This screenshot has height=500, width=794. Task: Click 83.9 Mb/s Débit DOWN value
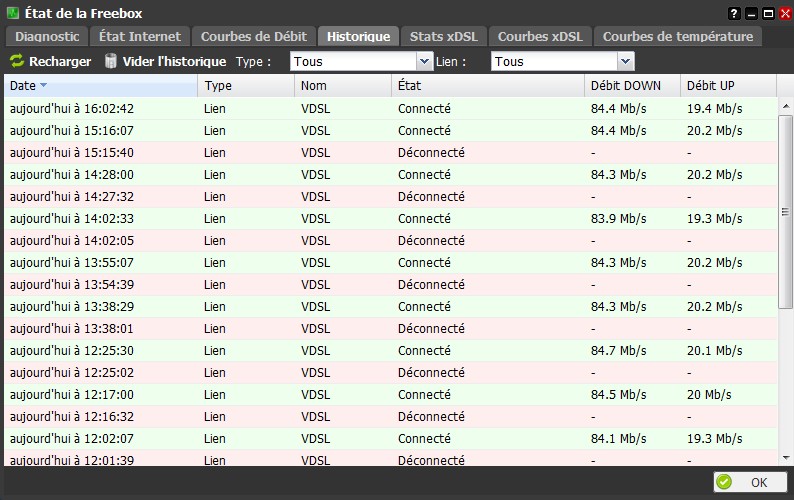click(x=618, y=219)
